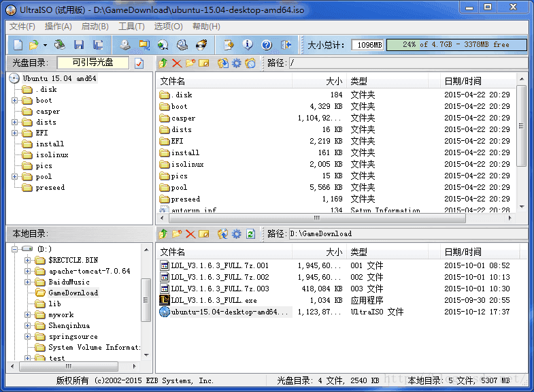Click the 日期/时间 column header in disc list
534x392 pixels.
tap(478, 82)
